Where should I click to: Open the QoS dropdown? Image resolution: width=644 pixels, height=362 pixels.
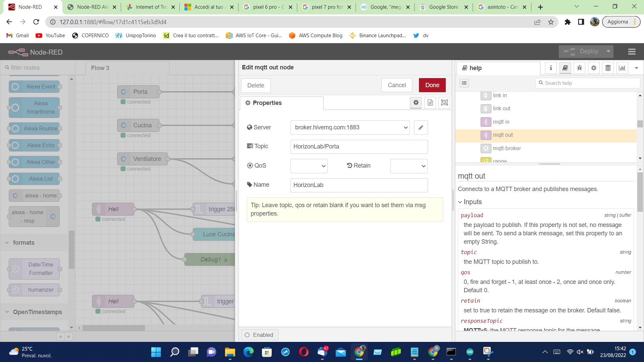[x=309, y=166]
